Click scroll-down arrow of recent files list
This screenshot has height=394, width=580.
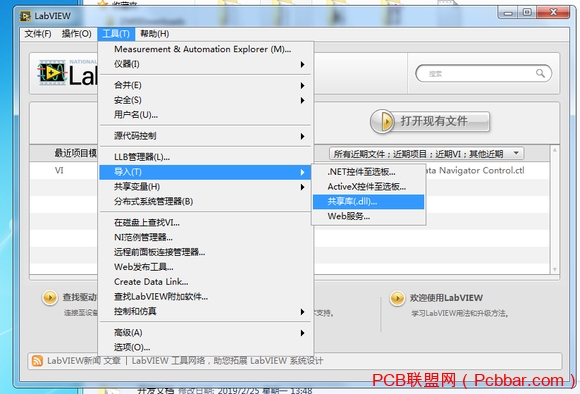click(554, 269)
